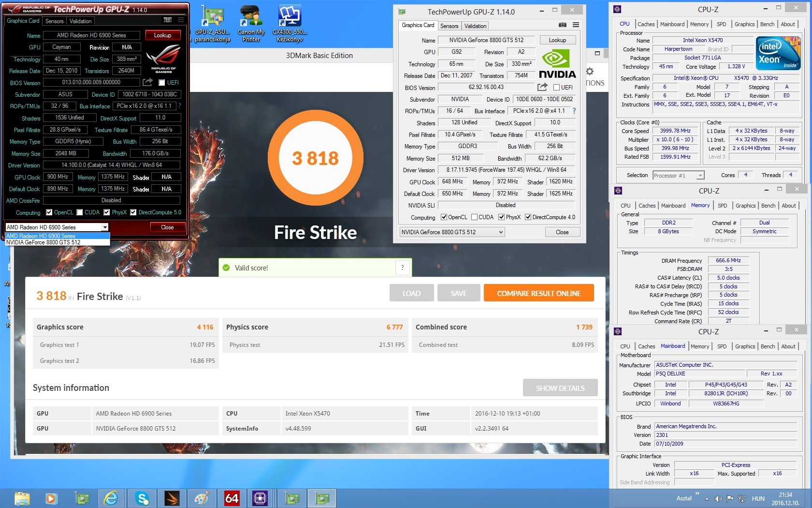Open Paint from the taskbar
This screenshot has height=508, width=812.
pyautogui.click(x=202, y=498)
